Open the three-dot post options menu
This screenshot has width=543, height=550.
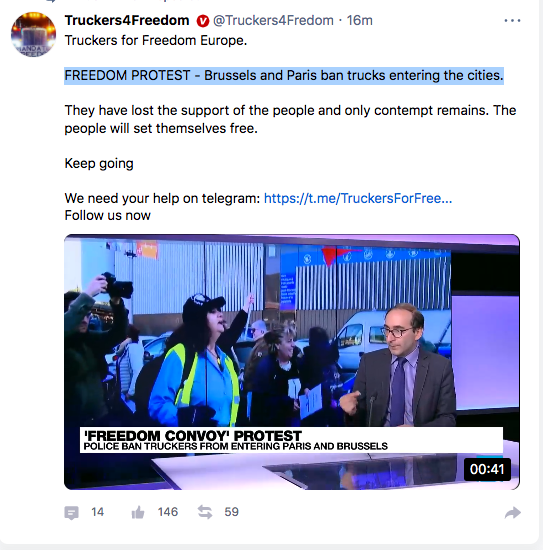512,21
